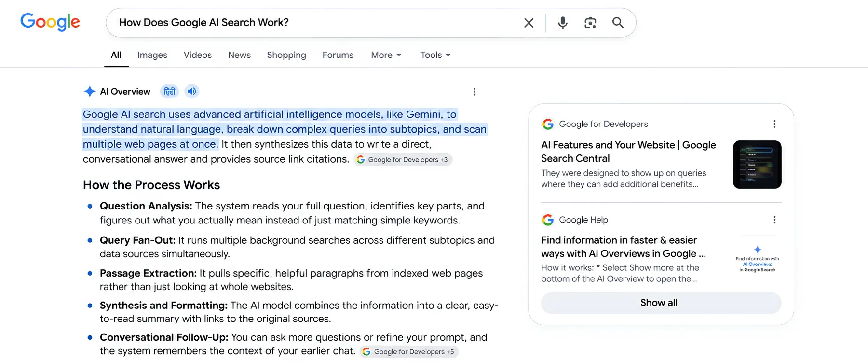
Task: Start voice search with microphone icon
Action: point(562,23)
